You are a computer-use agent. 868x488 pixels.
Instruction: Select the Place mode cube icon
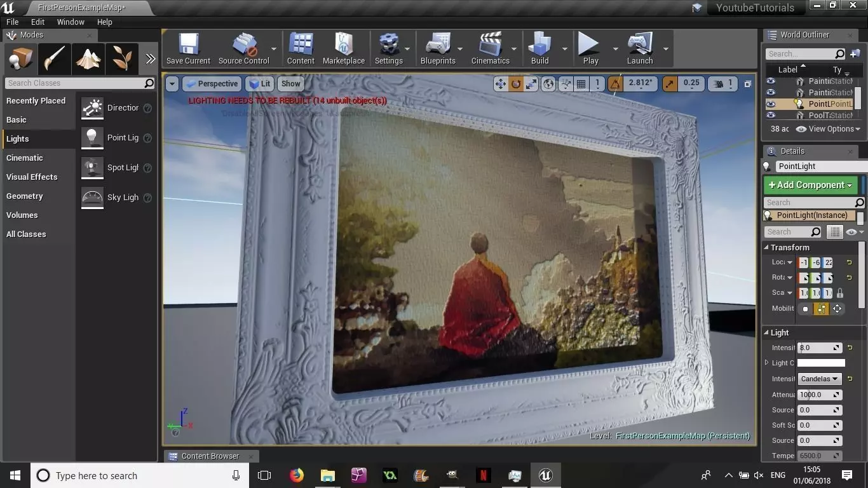pos(20,60)
